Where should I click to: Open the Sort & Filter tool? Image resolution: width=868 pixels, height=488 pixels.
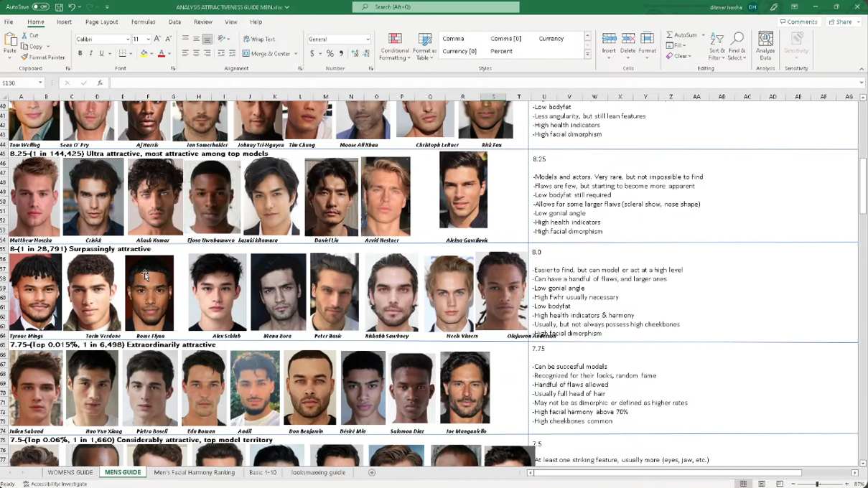717,46
